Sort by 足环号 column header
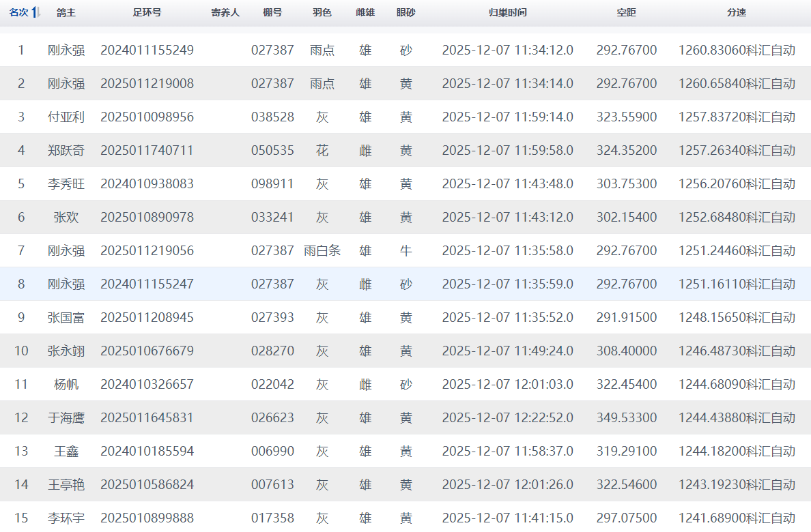 (x=147, y=13)
